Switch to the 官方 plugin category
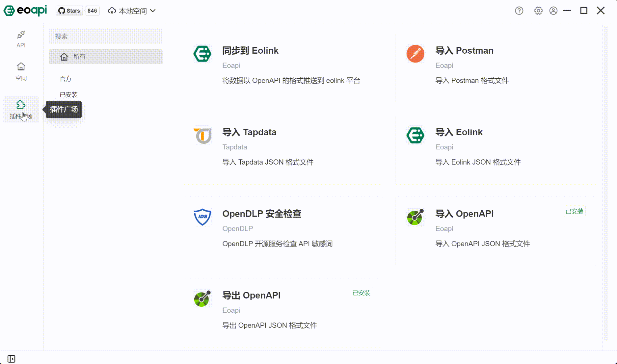This screenshot has height=364, width=617. (x=66, y=78)
